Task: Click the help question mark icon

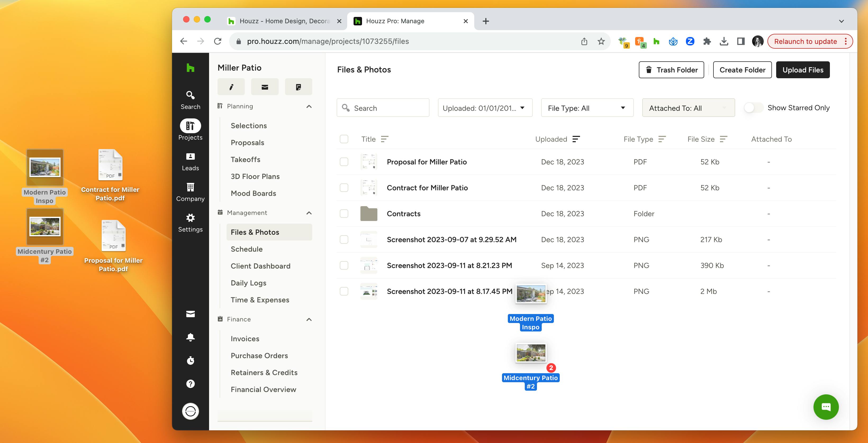Action: pos(190,384)
